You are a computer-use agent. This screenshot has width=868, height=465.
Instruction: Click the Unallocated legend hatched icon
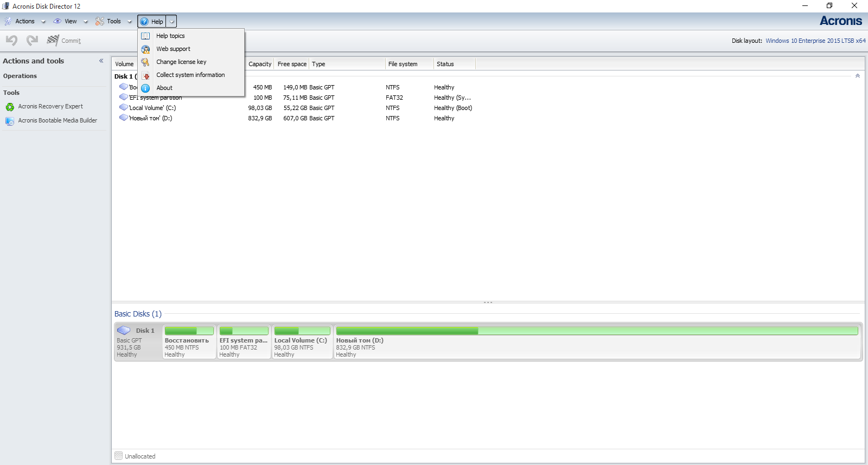coord(119,456)
